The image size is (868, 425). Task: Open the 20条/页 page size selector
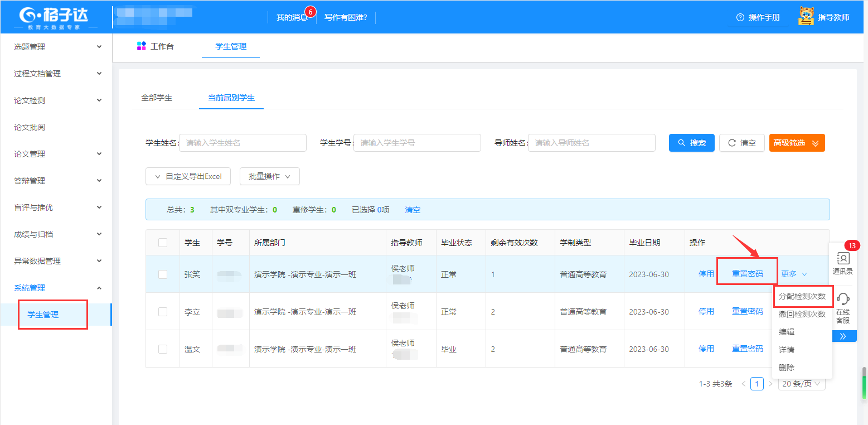(x=801, y=384)
